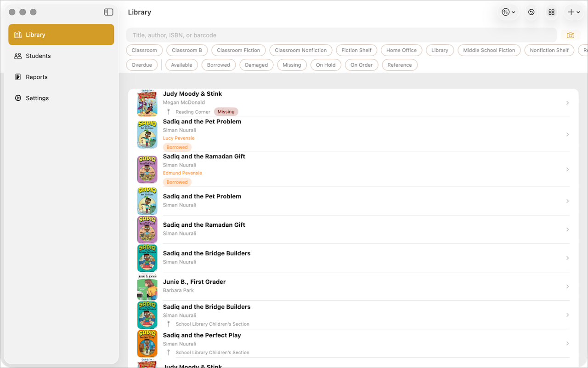This screenshot has width=588, height=368.
Task: Select Junie B., First Grader title
Action: [x=194, y=282]
